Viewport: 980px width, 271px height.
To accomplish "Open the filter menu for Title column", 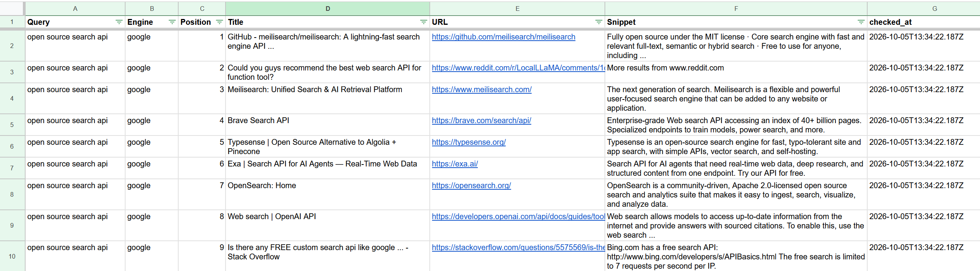I will pos(424,22).
